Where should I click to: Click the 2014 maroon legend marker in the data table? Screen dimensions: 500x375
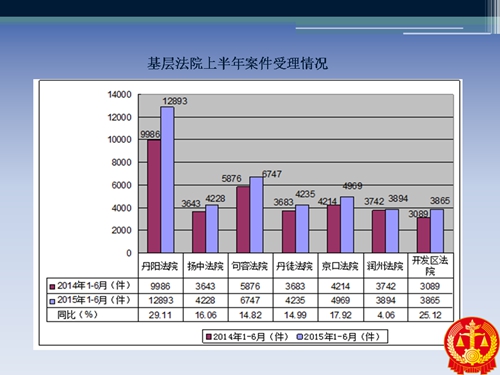[x=52, y=287]
